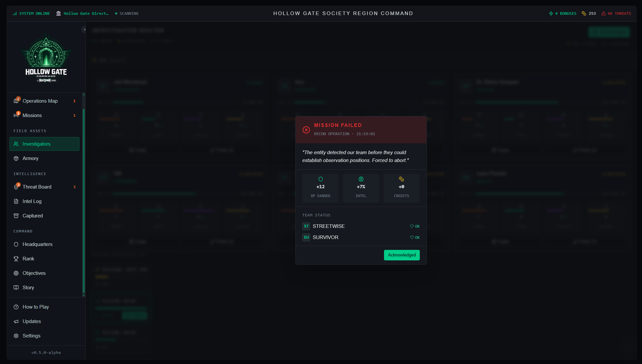
Task: Click the Operations Map icon
Action: click(x=16, y=101)
